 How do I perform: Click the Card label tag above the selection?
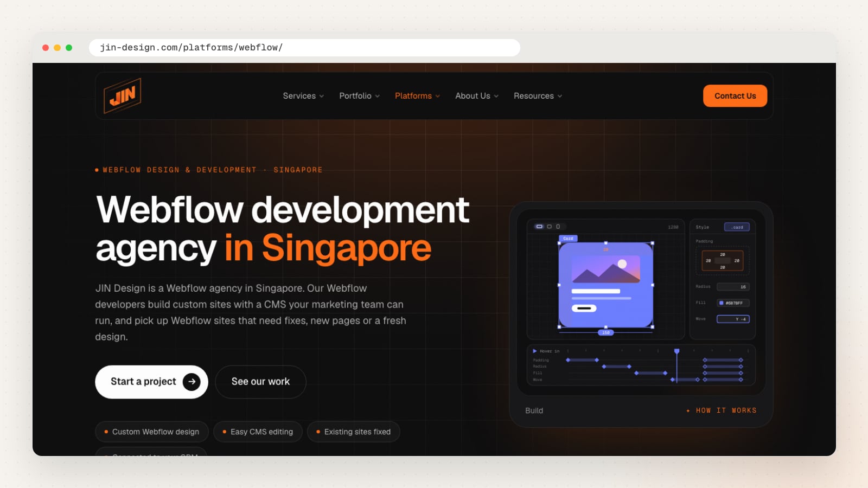(568, 239)
